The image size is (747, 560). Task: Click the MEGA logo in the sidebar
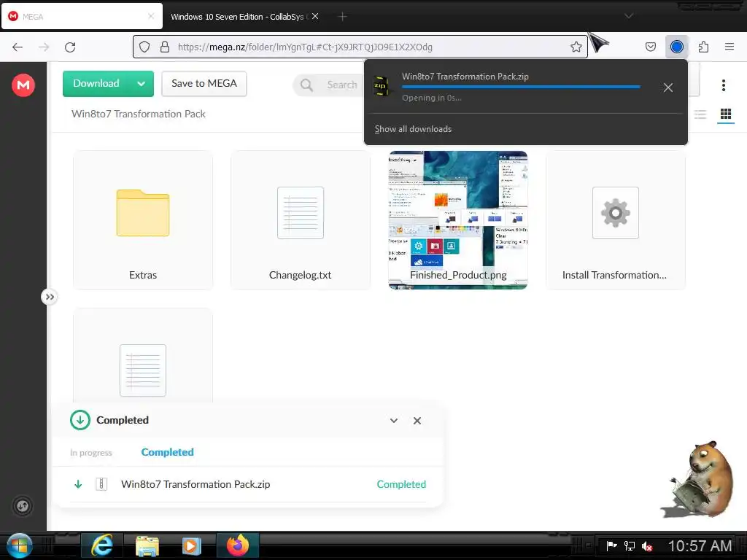pos(23,85)
